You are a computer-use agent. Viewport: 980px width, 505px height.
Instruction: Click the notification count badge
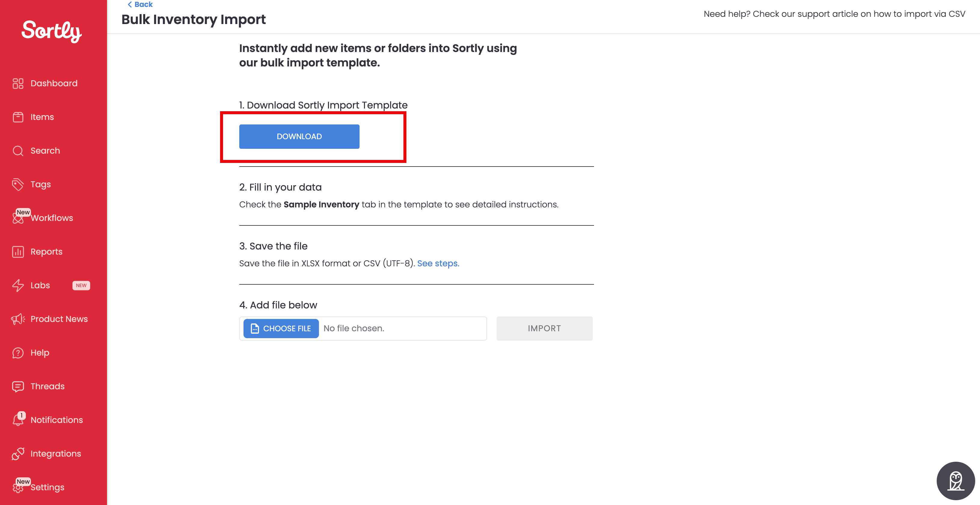pos(22,415)
